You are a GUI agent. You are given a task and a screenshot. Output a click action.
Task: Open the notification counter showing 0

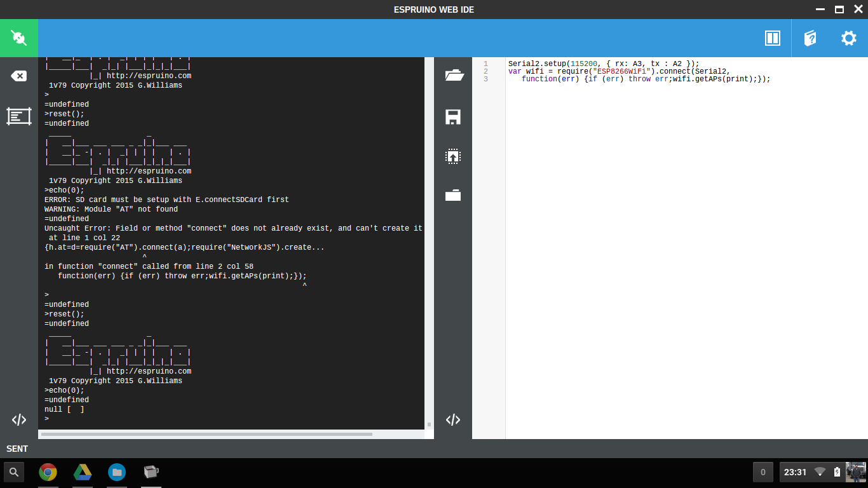(763, 472)
